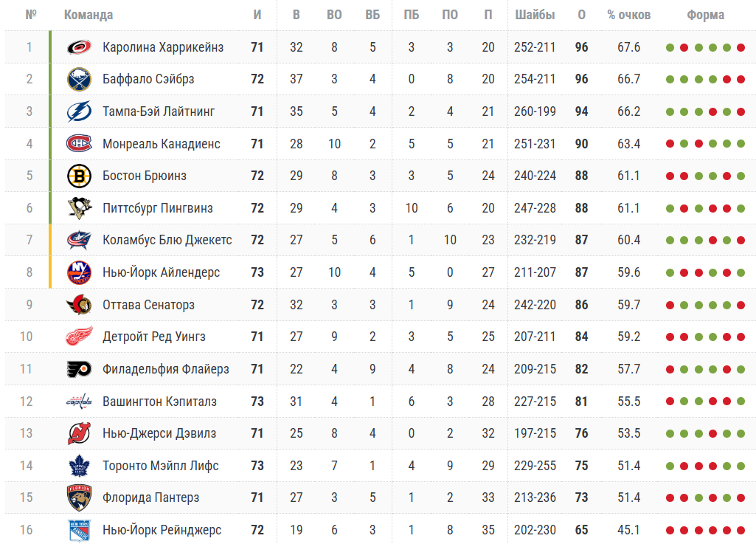Sort standings by Шайбы column

(x=535, y=15)
